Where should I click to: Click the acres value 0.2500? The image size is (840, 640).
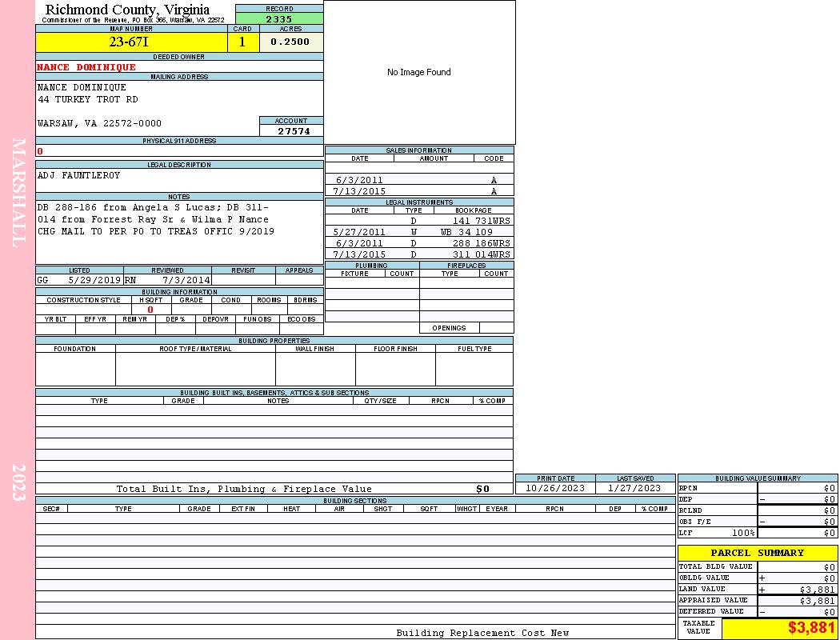tap(290, 42)
